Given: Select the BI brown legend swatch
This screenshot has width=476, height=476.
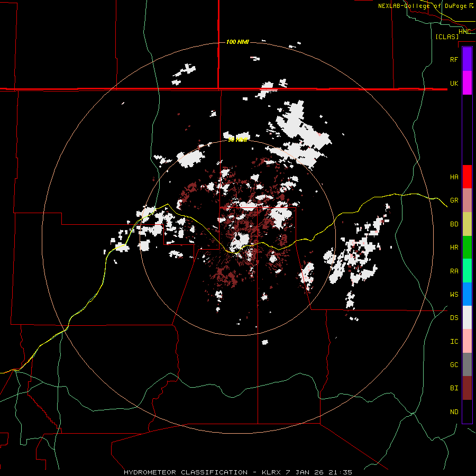Looking at the screenshot, I should 467,388.
